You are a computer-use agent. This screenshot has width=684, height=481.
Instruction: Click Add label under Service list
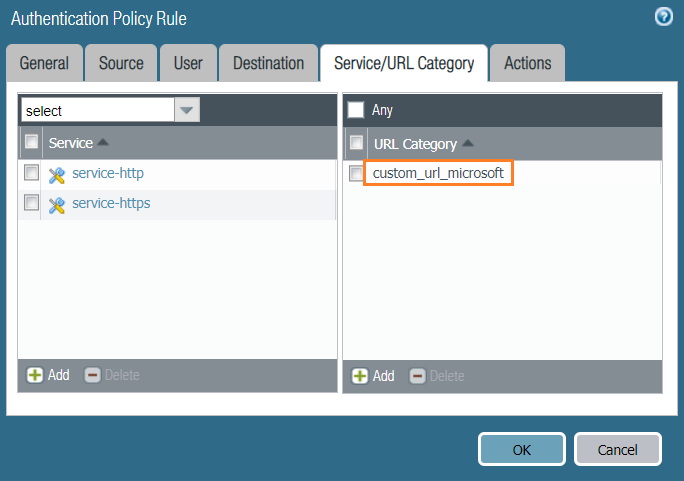[58, 375]
